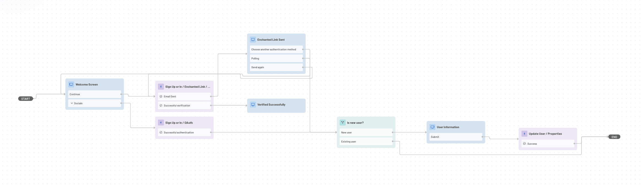644x187 pixels.
Task: Select the Successful authentication outcome row
Action: coord(184,133)
